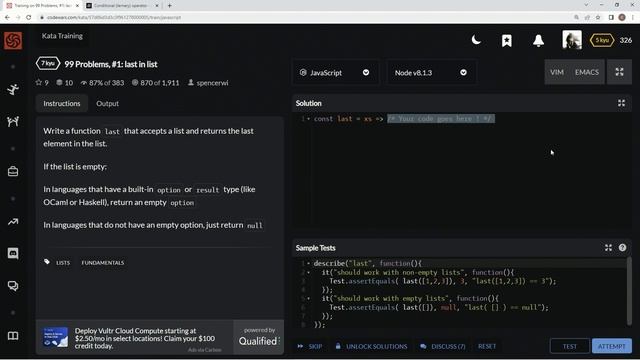Enable VIM key bindings
640x360 pixels.
(x=557, y=72)
